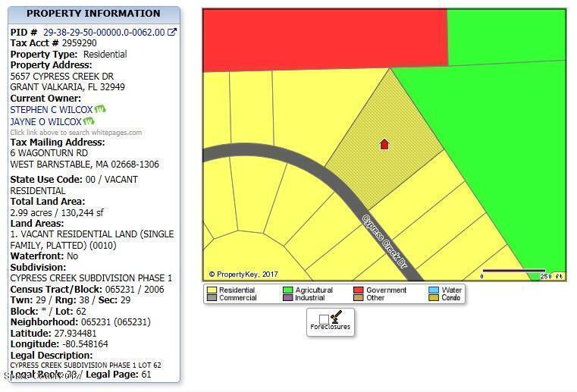
Task: Click the Commercial gray legend swatch
Action: coord(211,298)
